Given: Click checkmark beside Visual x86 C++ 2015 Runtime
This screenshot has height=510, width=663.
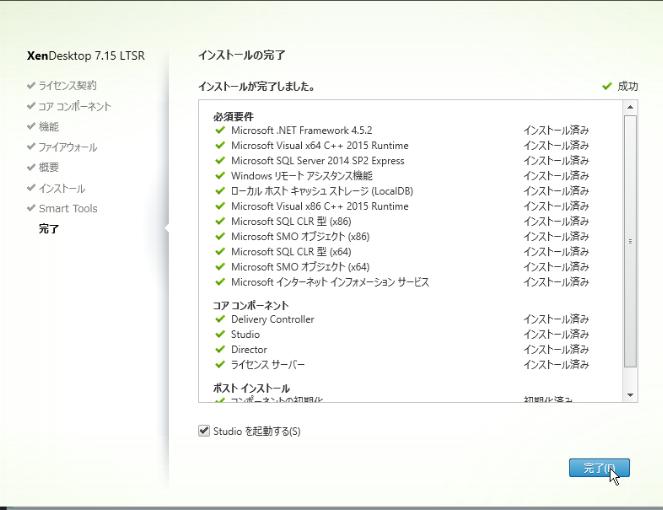Looking at the screenshot, I should (220, 206).
